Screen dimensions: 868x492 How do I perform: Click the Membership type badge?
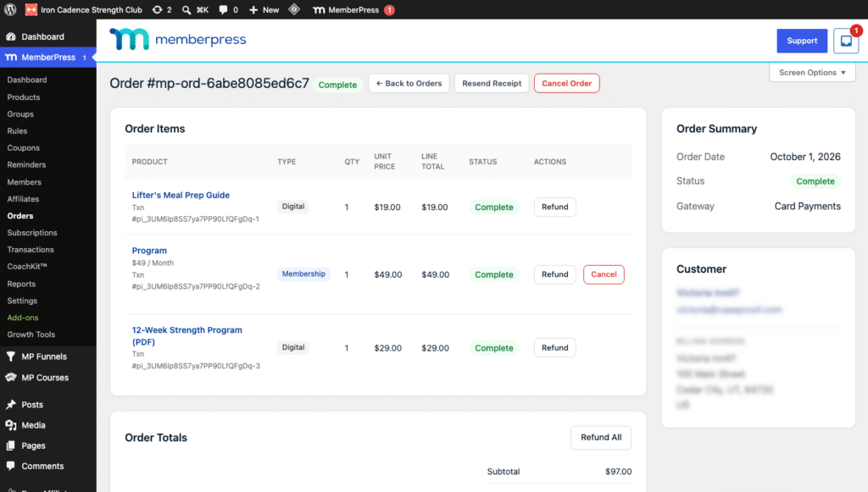pyautogui.click(x=303, y=274)
